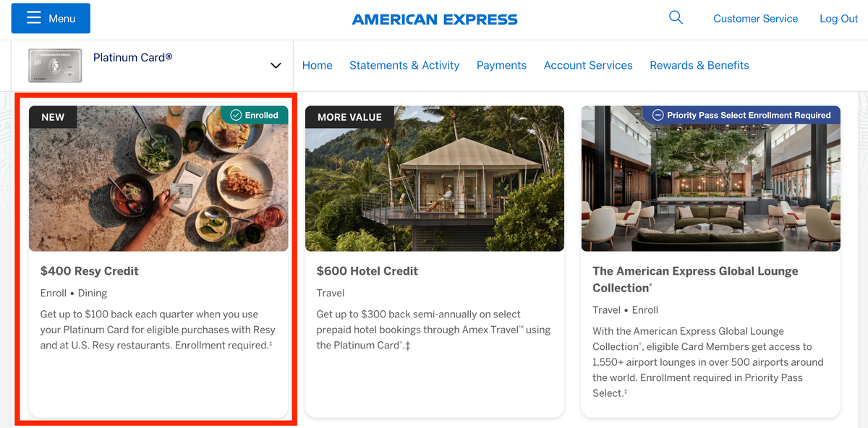Open Account Services menu item

coord(588,65)
